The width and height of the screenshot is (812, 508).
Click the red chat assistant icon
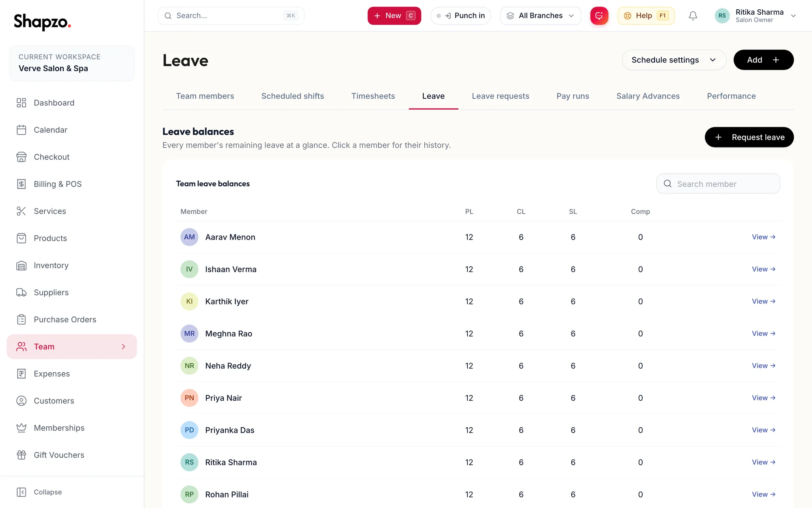click(x=599, y=16)
